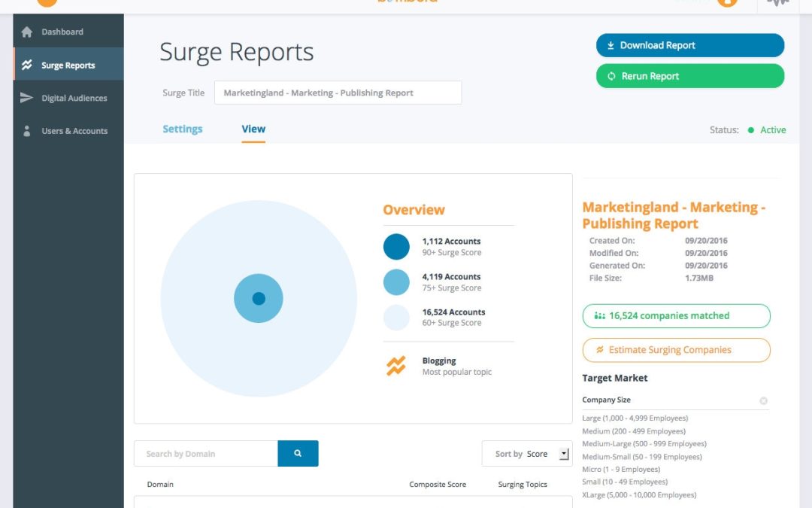This screenshot has width=812, height=508.
Task: Open Users & Accounts section
Action: click(x=68, y=131)
